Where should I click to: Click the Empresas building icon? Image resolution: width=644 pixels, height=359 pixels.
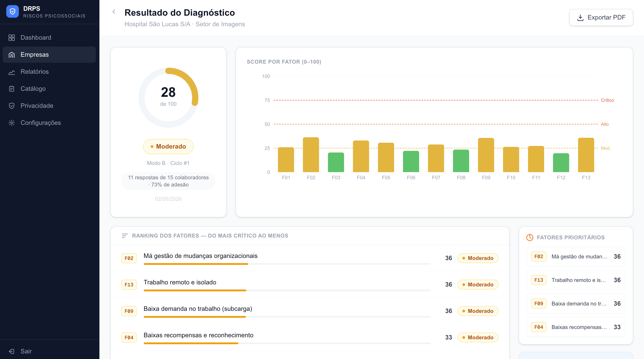tap(12, 54)
